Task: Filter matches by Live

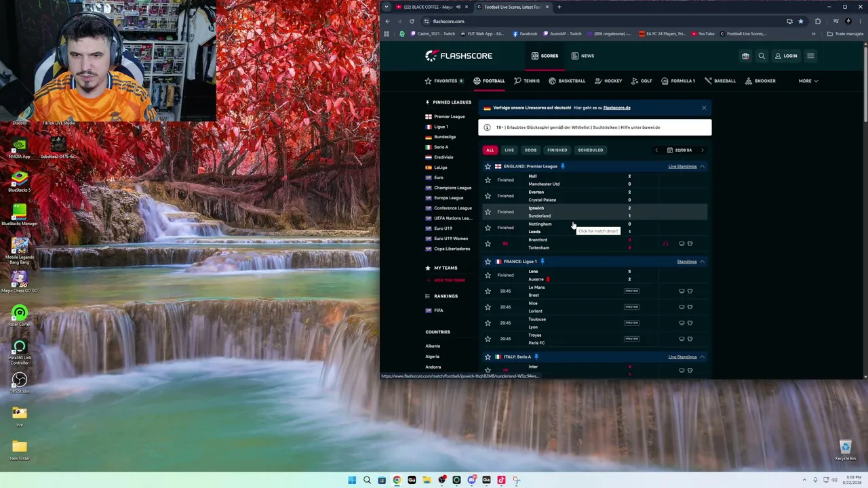Action: (x=509, y=150)
